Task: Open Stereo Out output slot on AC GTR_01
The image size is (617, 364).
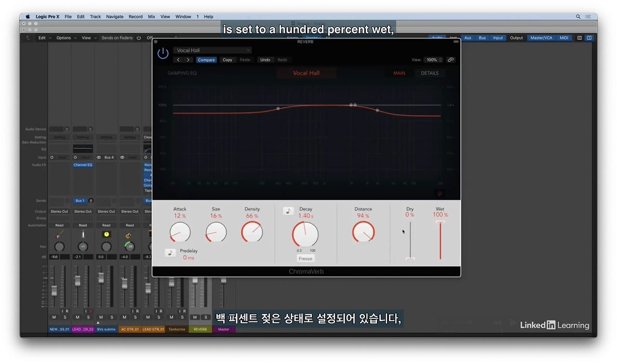Action: click(x=130, y=211)
